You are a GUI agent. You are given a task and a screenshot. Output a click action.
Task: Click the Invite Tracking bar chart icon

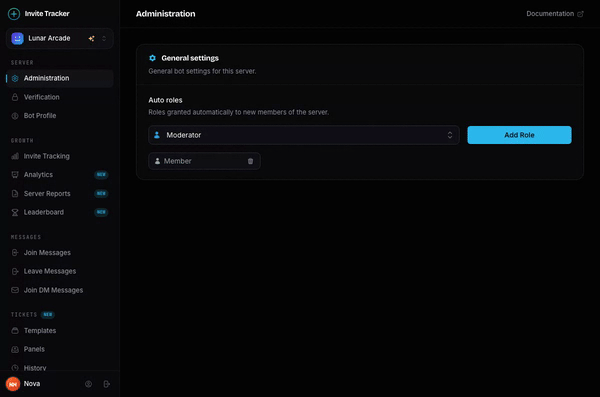point(15,156)
